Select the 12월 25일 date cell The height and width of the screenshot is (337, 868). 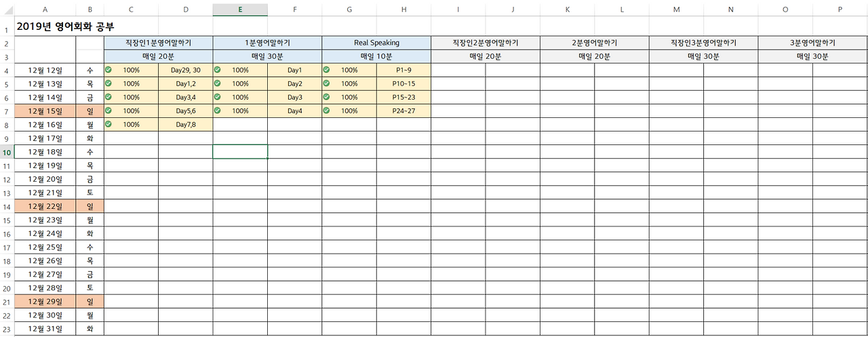[45, 247]
